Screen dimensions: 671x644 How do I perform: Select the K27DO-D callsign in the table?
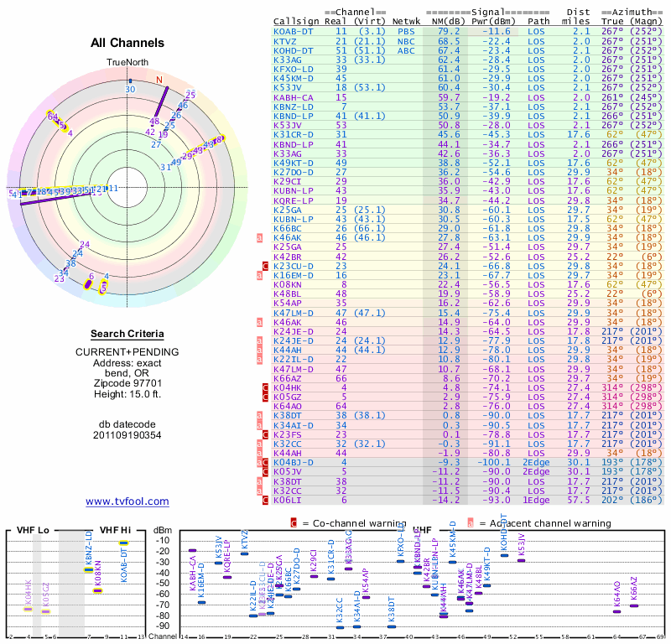[x=293, y=172]
